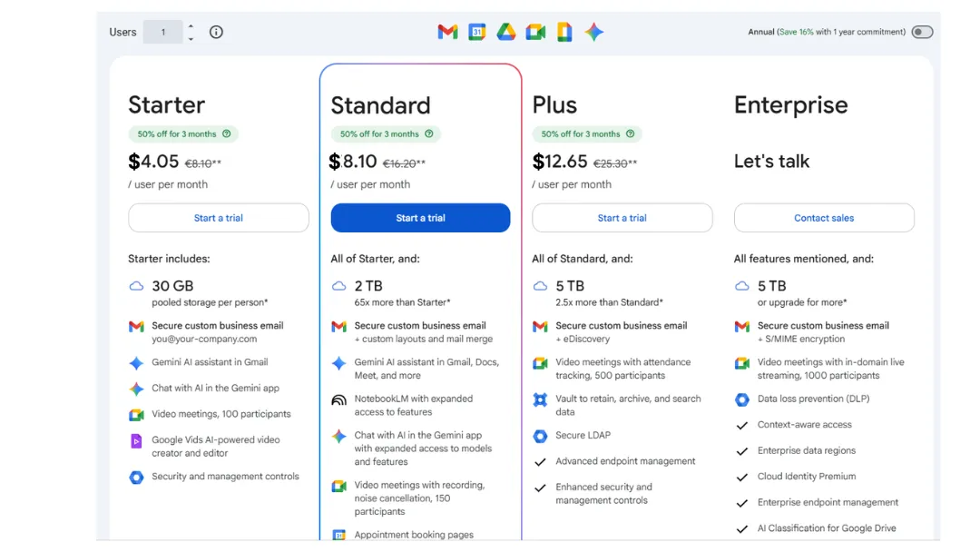The width and height of the screenshot is (980, 552).
Task: Click Gemini icon by Starter Chat with AI
Action: pos(136,389)
